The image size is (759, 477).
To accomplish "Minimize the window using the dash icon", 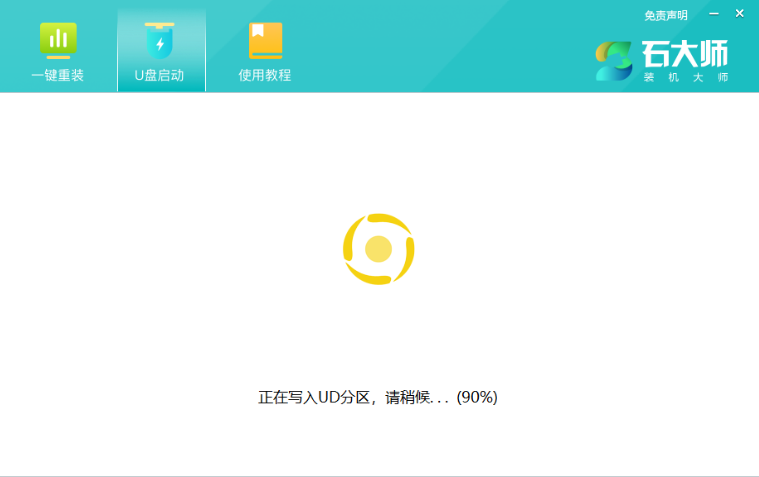I will (714, 14).
